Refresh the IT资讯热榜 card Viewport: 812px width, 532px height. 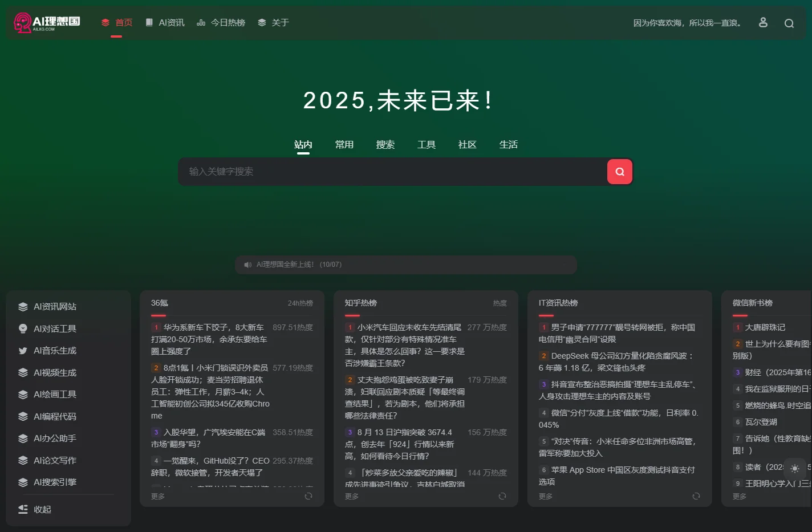point(696,496)
